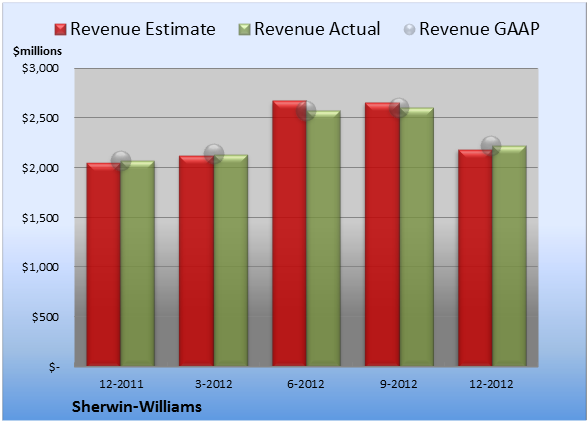Click the '12-2012' quarter label

point(491,384)
